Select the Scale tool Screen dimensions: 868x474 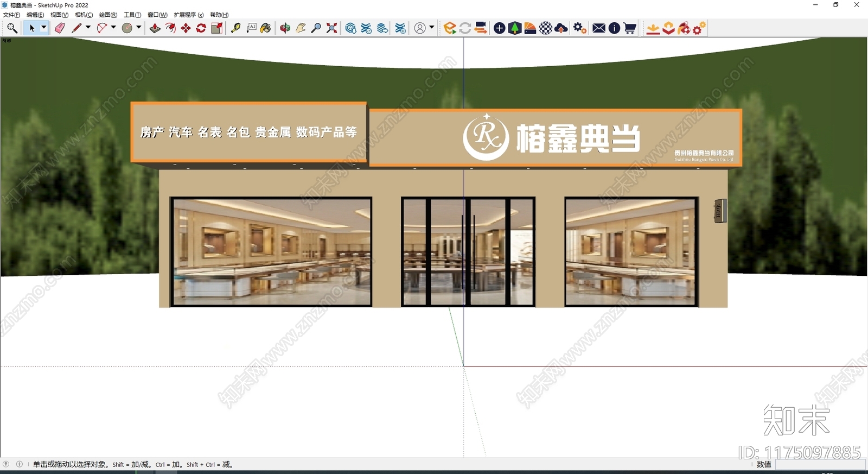pyautogui.click(x=216, y=28)
